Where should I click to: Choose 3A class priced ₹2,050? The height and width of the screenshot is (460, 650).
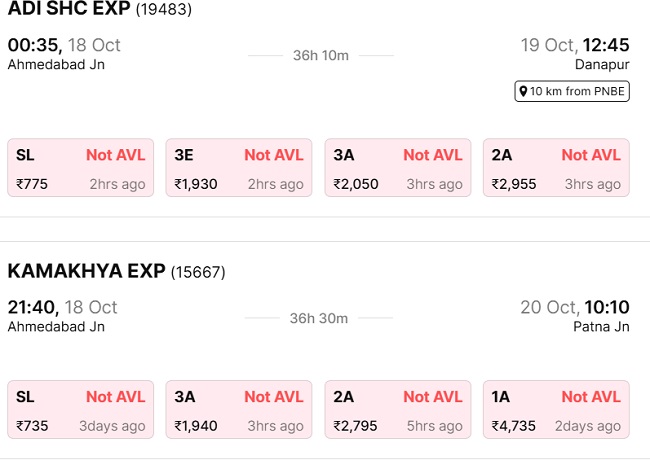pyautogui.click(x=398, y=168)
